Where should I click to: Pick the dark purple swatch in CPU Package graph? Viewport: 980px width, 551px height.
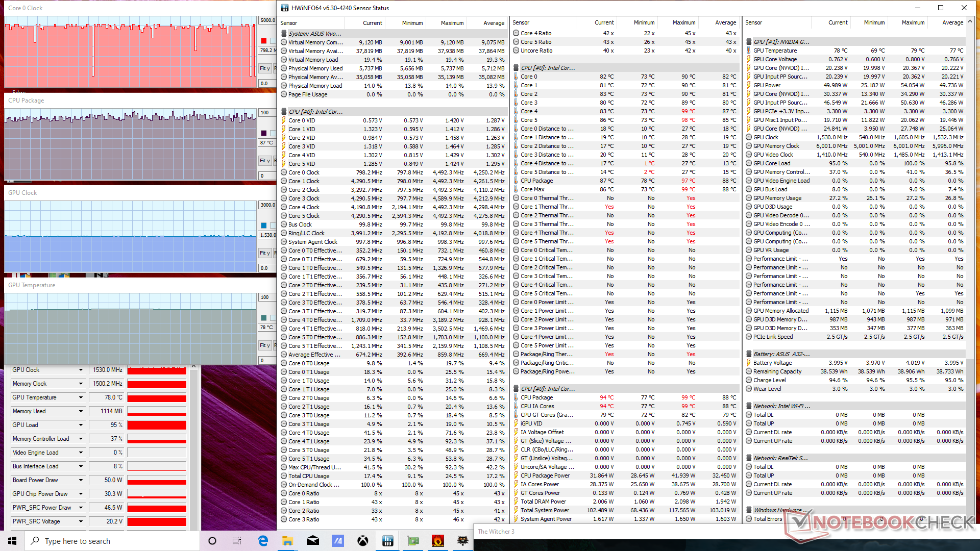pos(263,133)
